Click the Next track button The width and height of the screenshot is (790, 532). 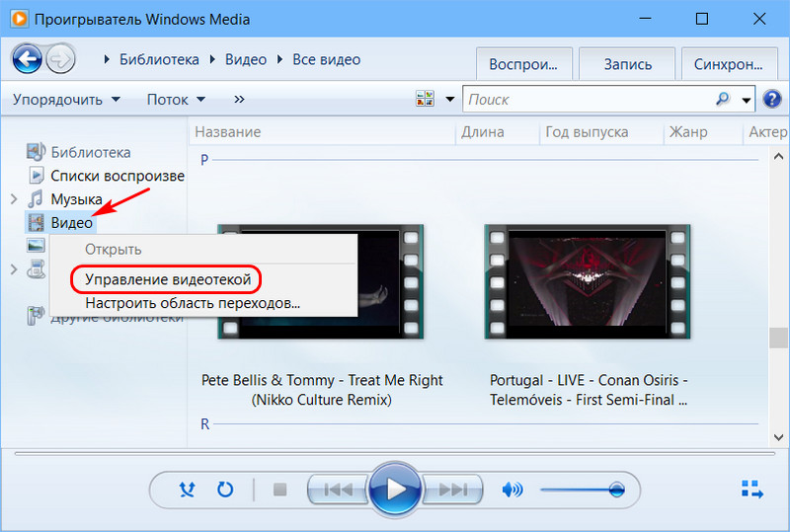[452, 490]
